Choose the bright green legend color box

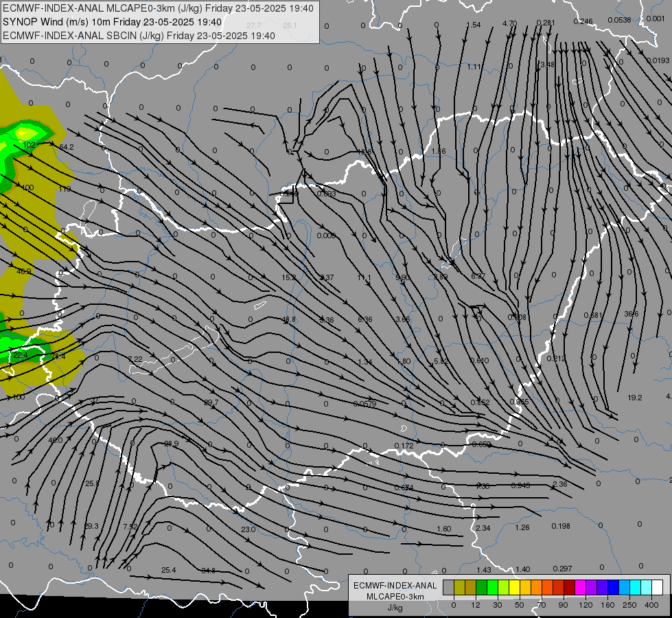493,587
